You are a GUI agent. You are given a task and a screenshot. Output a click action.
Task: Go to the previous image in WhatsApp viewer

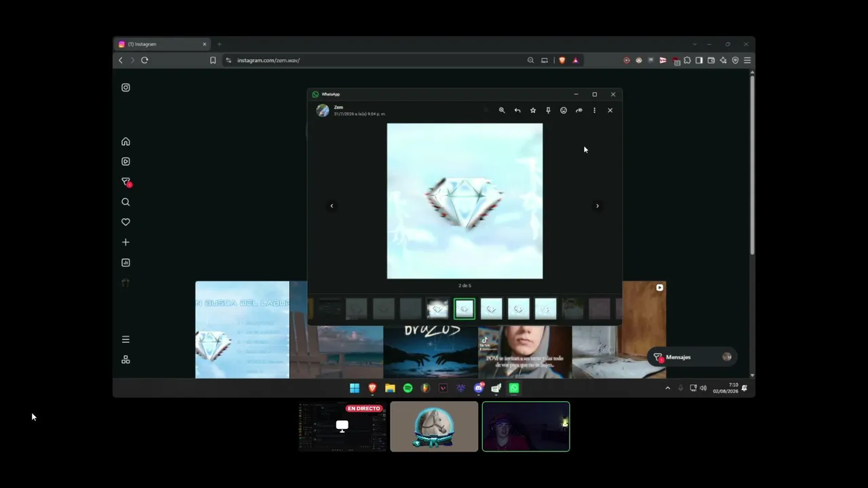[332, 206]
